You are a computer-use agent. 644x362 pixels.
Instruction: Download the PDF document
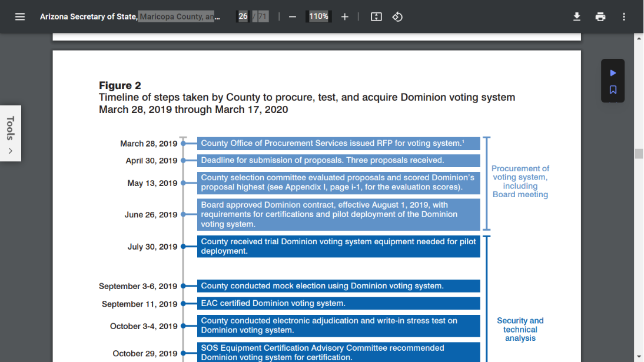(577, 17)
